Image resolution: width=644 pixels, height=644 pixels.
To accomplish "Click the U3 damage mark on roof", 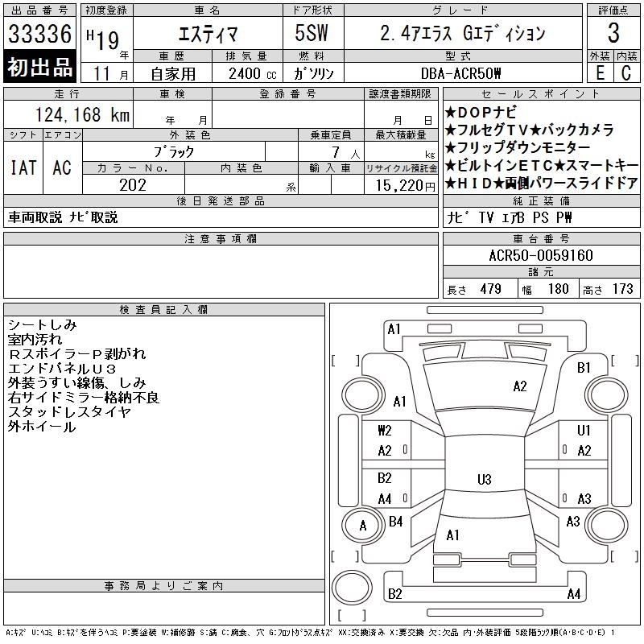I will click(484, 480).
